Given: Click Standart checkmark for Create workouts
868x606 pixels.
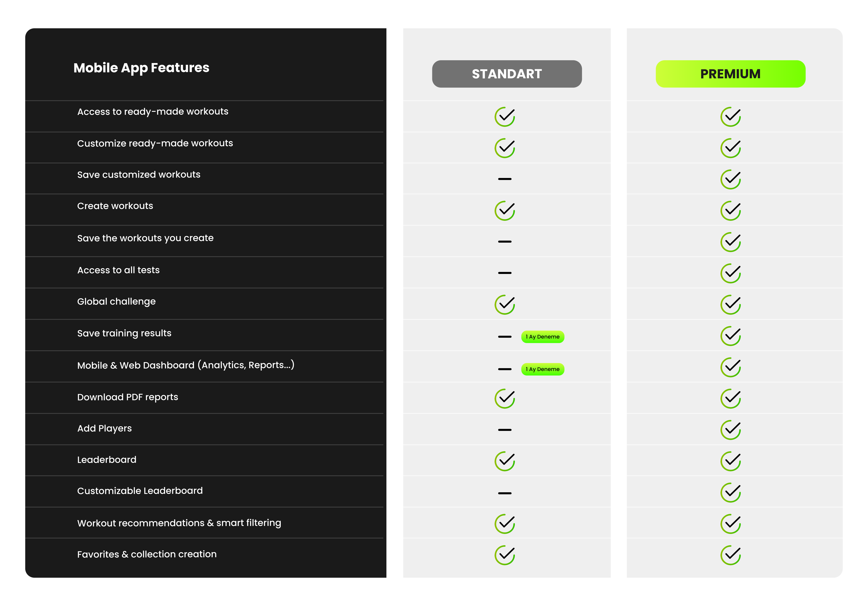Looking at the screenshot, I should [505, 211].
